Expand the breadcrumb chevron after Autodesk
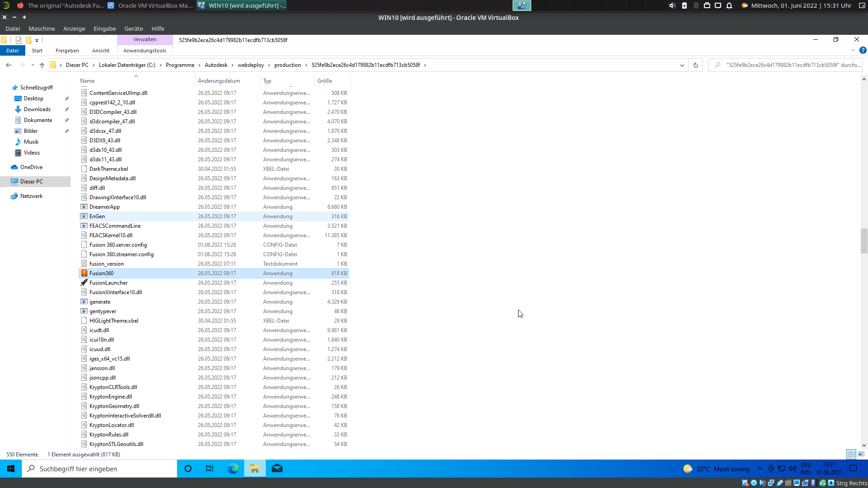 (232, 65)
